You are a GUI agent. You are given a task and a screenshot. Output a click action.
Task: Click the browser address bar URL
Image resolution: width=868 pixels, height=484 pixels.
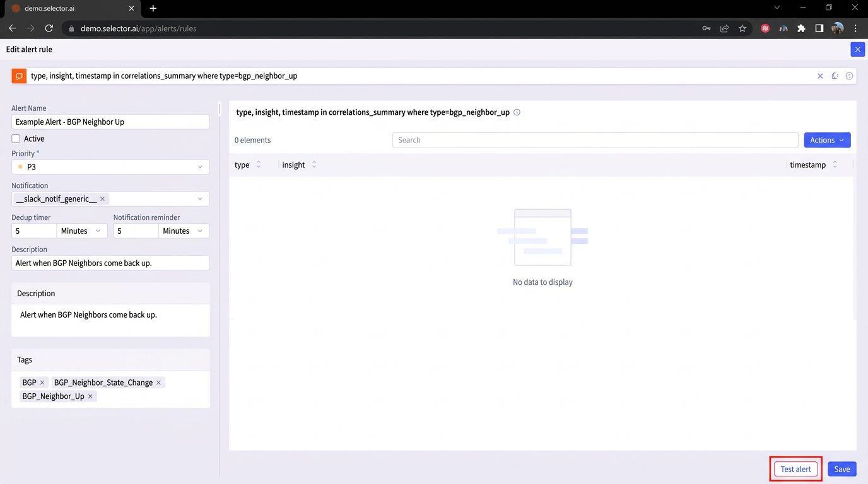[139, 28]
